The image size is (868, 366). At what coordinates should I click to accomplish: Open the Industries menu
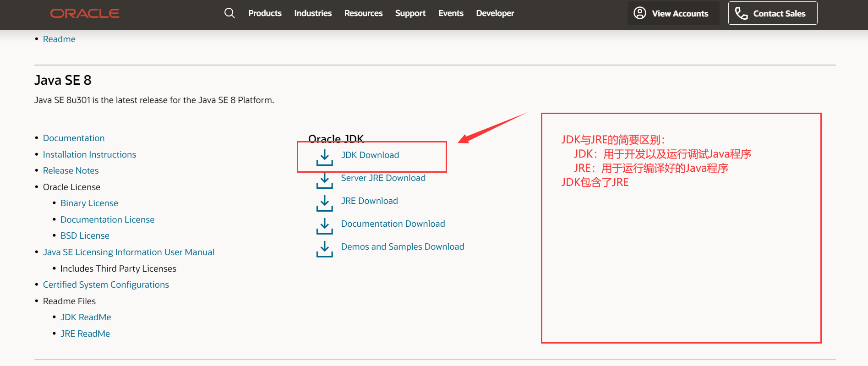click(x=313, y=13)
